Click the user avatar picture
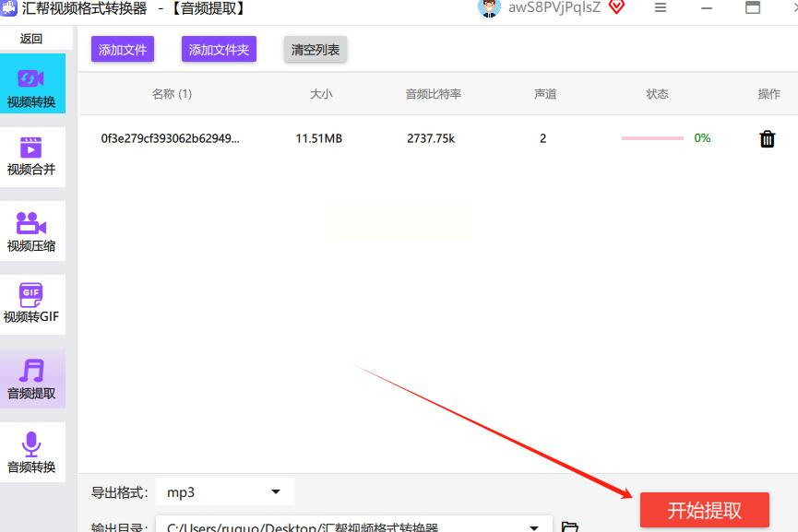The width and height of the screenshot is (798, 532). click(x=489, y=7)
